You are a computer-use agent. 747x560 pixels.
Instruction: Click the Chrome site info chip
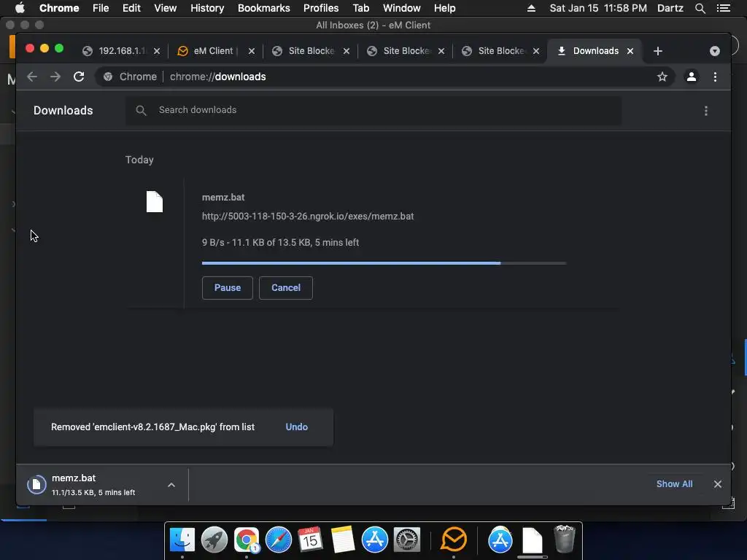(x=131, y=77)
